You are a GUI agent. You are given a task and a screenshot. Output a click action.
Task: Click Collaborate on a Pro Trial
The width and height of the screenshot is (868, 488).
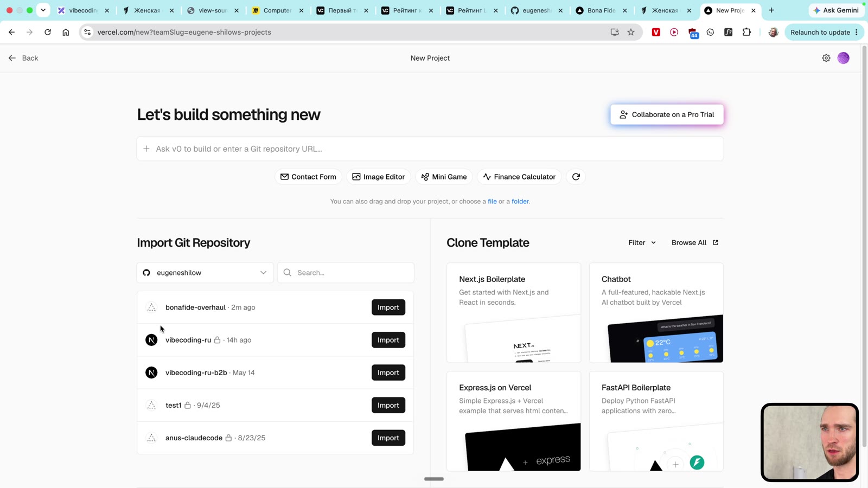[667, 114]
